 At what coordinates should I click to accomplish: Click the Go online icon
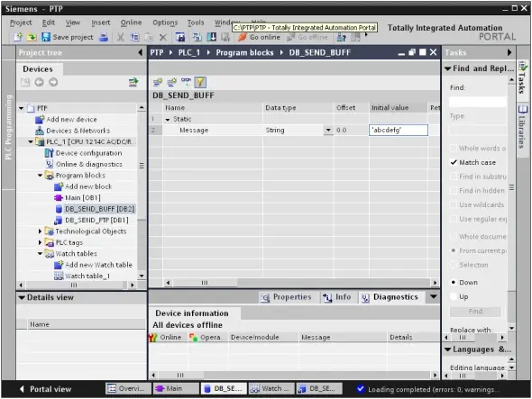click(243, 37)
